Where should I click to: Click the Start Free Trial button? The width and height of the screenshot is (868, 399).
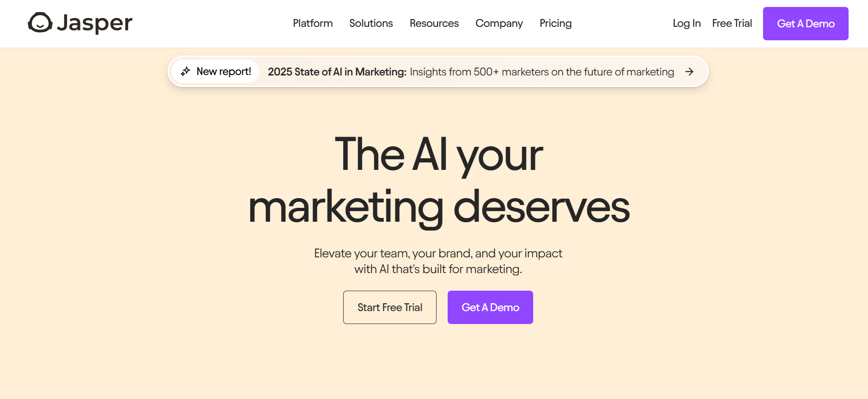[390, 307]
